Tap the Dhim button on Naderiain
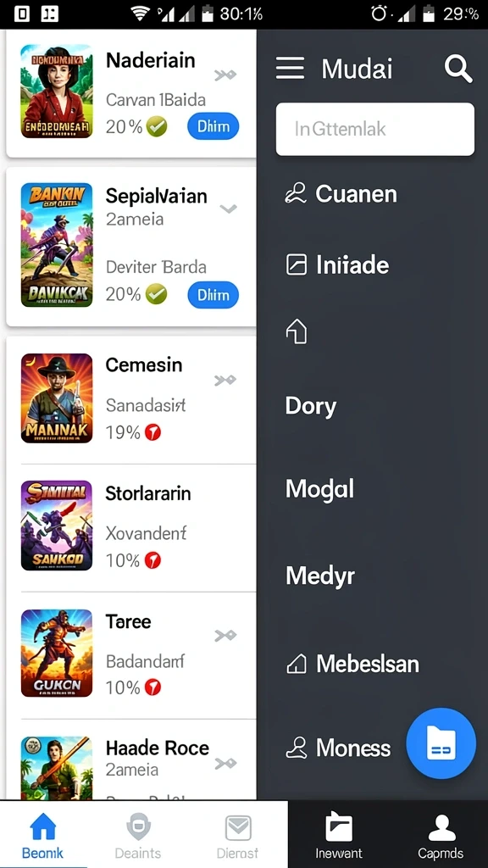The height and width of the screenshot is (868, 488). pos(213,127)
